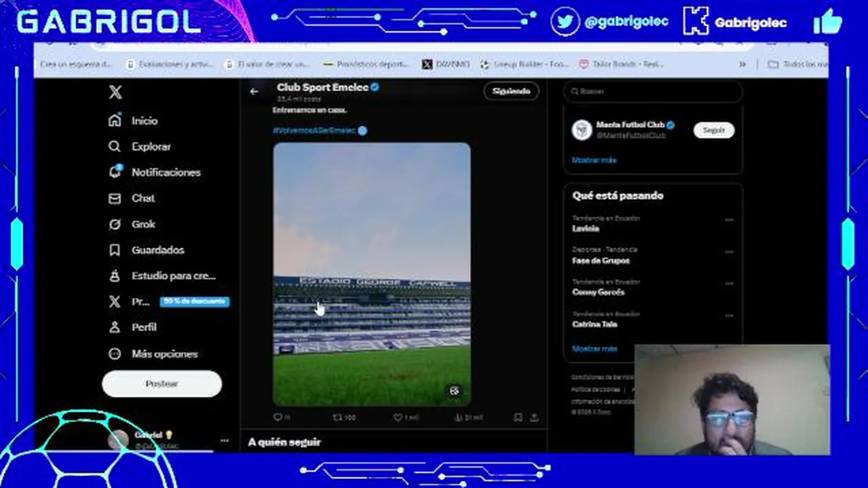Click the video reel icon on the photo
Image resolution: width=868 pixels, height=488 pixels.
coord(454,391)
